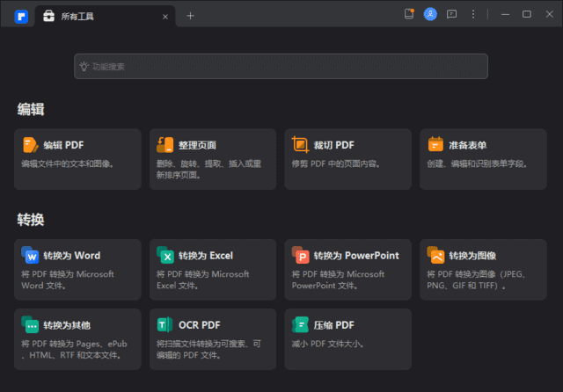Click the 整理页面 icon
The height and width of the screenshot is (392, 563).
pos(165,145)
